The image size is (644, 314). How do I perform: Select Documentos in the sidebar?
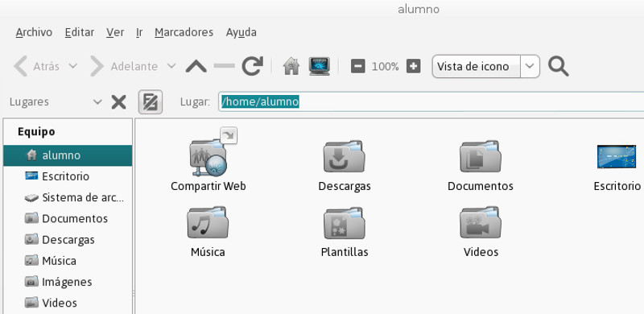tap(68, 219)
